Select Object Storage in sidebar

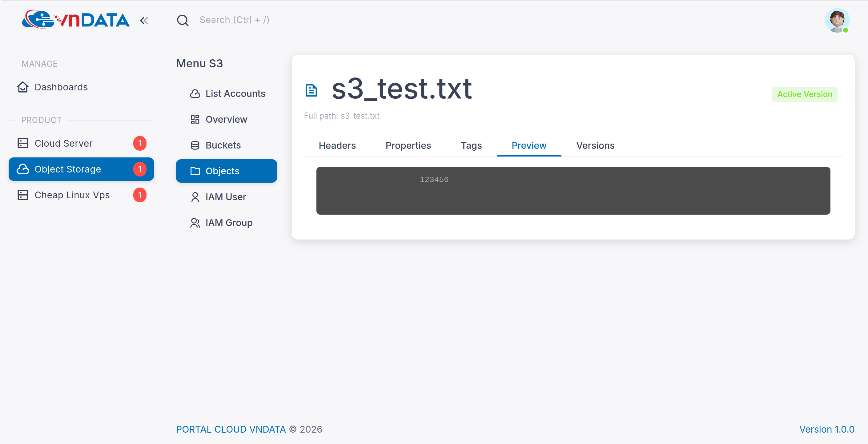67,169
